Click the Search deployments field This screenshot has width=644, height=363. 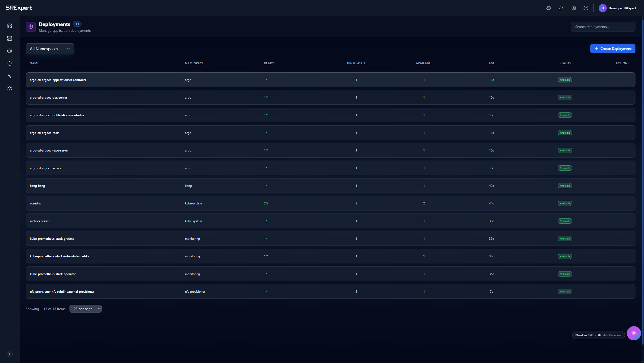603,27
